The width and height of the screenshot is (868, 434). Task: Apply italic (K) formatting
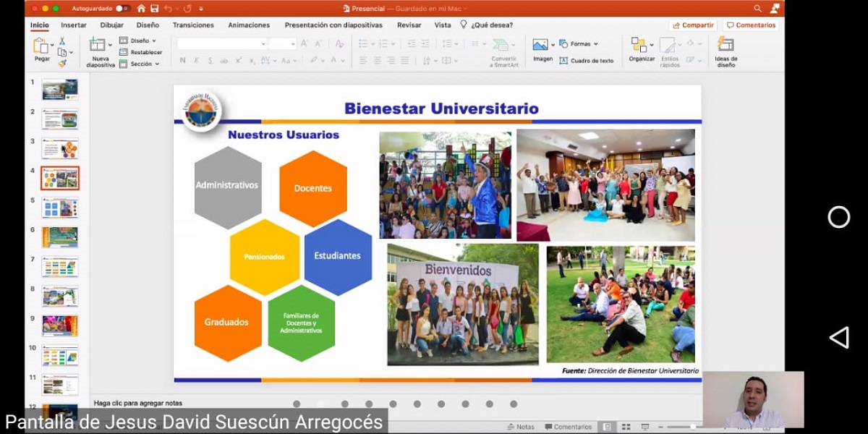tap(196, 59)
